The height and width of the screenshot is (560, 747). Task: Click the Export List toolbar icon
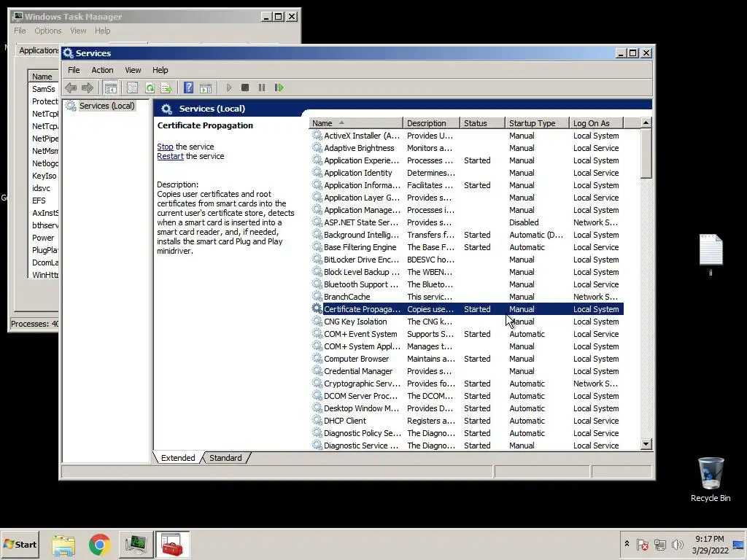[166, 87]
